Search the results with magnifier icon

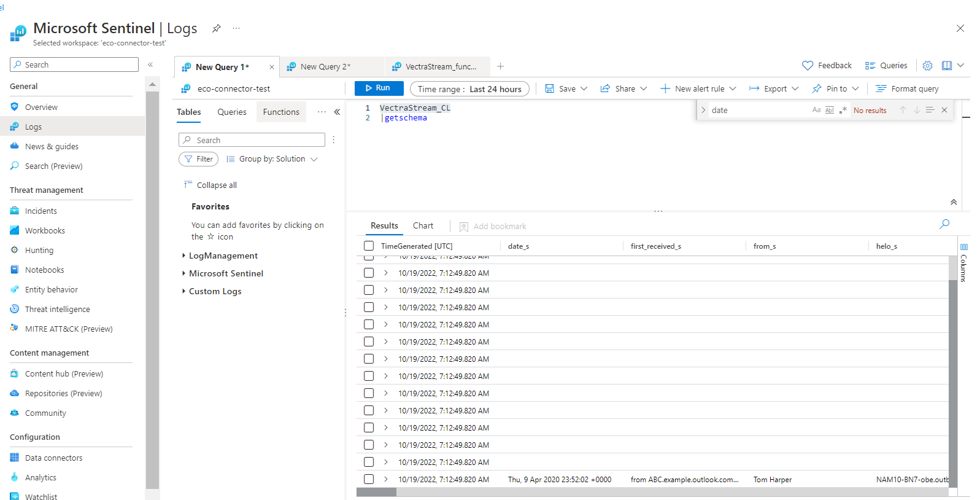944,224
